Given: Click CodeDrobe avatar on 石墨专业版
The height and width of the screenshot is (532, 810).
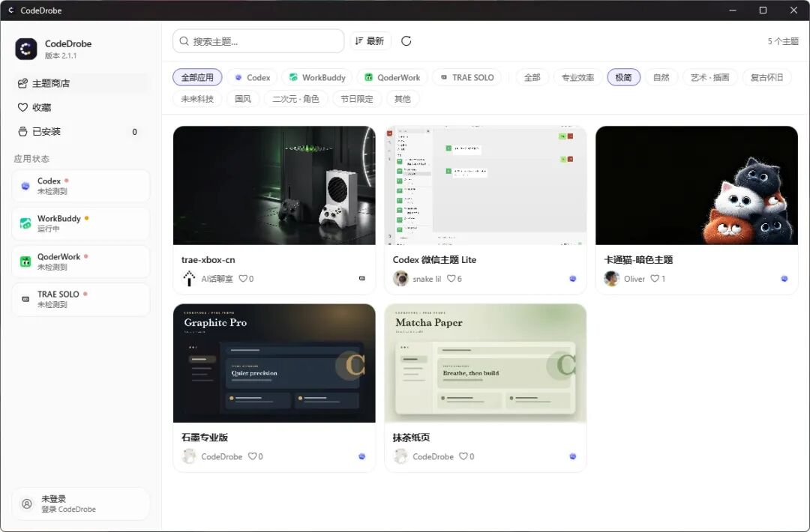Looking at the screenshot, I should coord(189,456).
